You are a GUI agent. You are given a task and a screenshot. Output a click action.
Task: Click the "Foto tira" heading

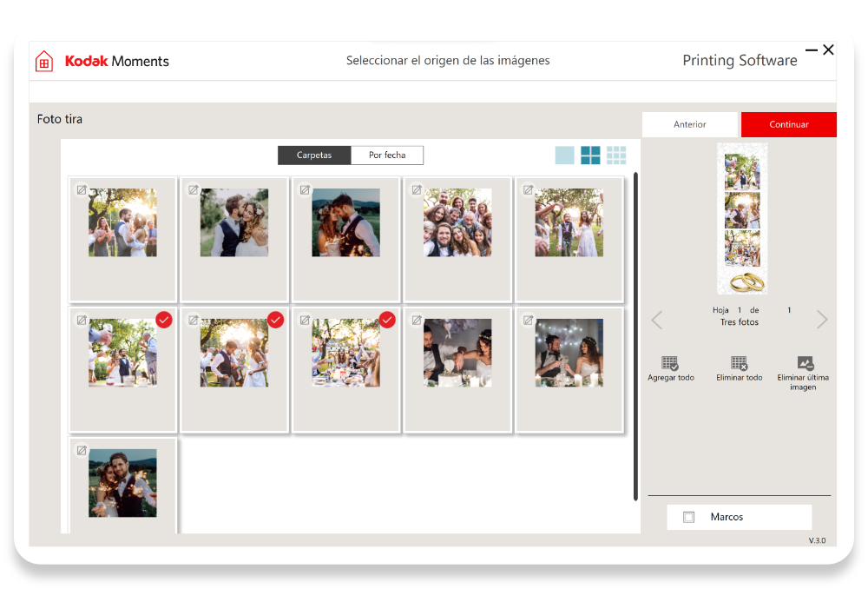point(60,119)
